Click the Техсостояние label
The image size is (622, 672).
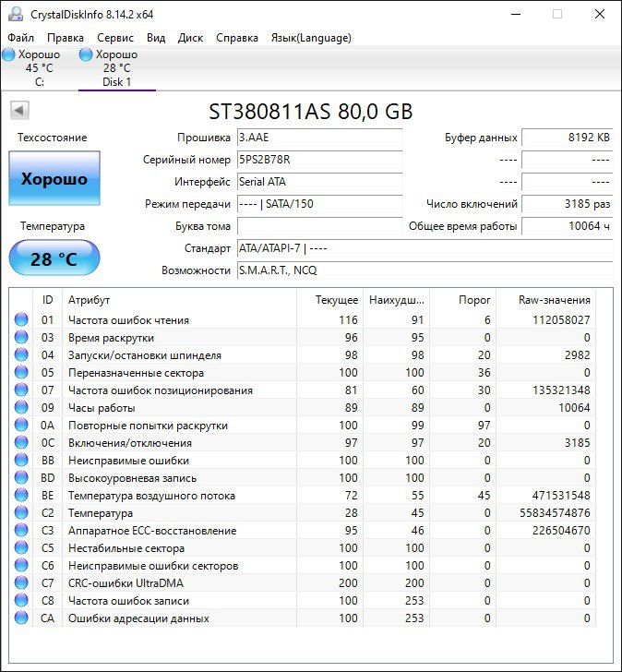click(53, 138)
